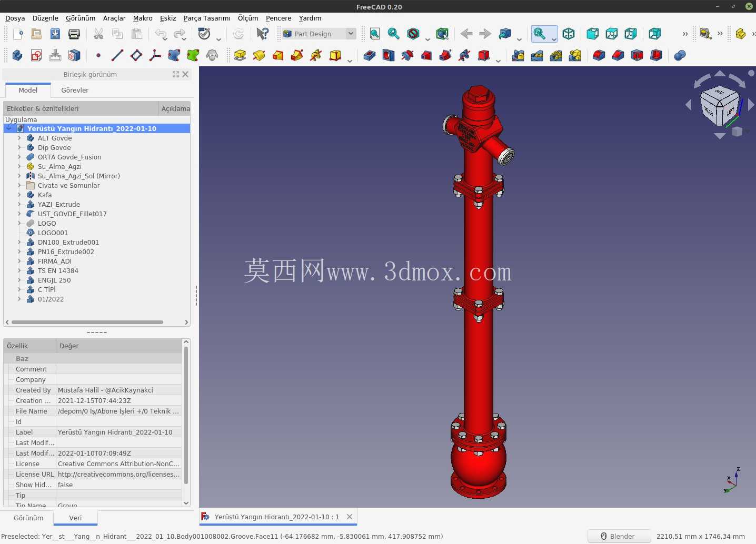Click the Pocket tool icon
The image size is (756, 544).
click(x=370, y=55)
